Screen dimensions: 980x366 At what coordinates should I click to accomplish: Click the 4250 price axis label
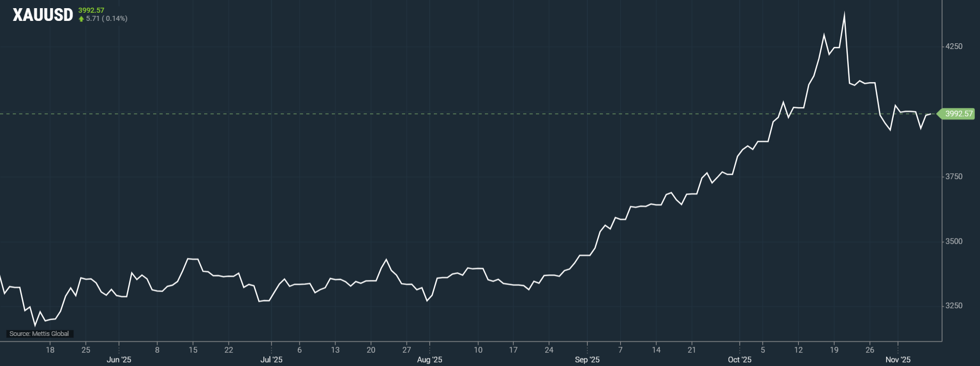[x=953, y=46]
